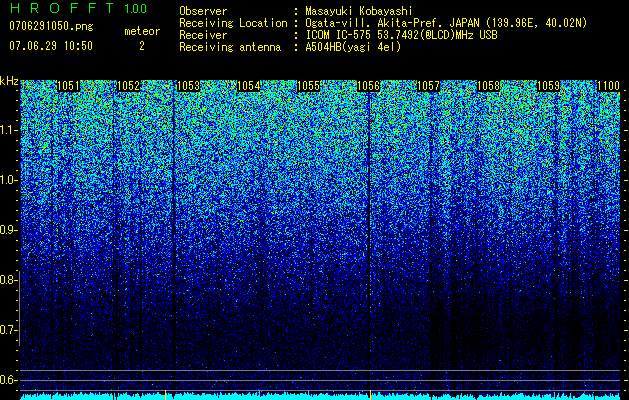
Task: Click the 1100 time marker
Action: coord(609,86)
